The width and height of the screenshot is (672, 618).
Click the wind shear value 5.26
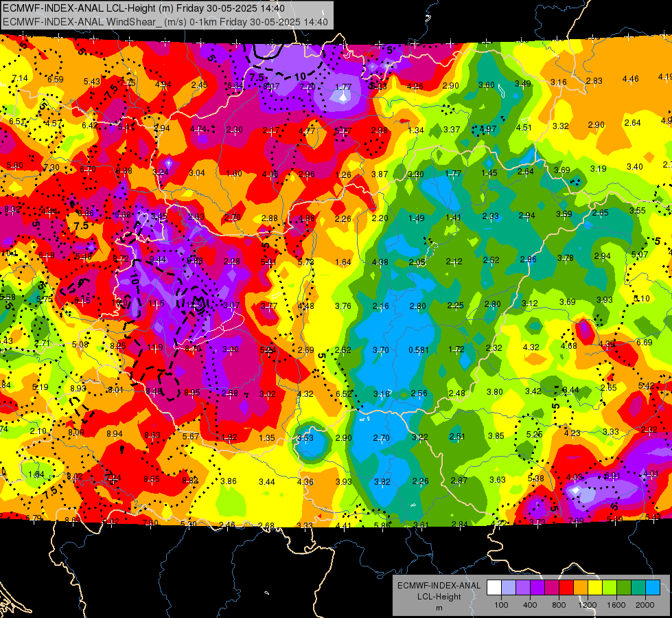click(x=534, y=435)
